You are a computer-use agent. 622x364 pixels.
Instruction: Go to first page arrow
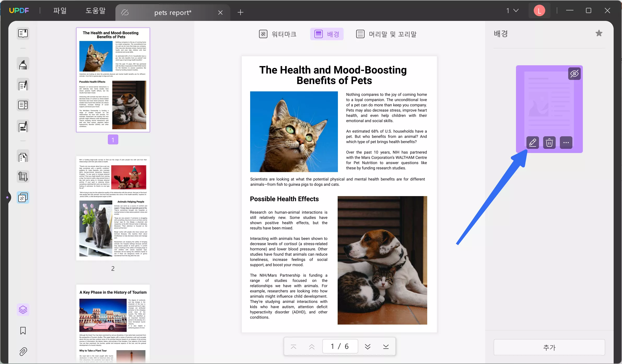[x=294, y=347]
